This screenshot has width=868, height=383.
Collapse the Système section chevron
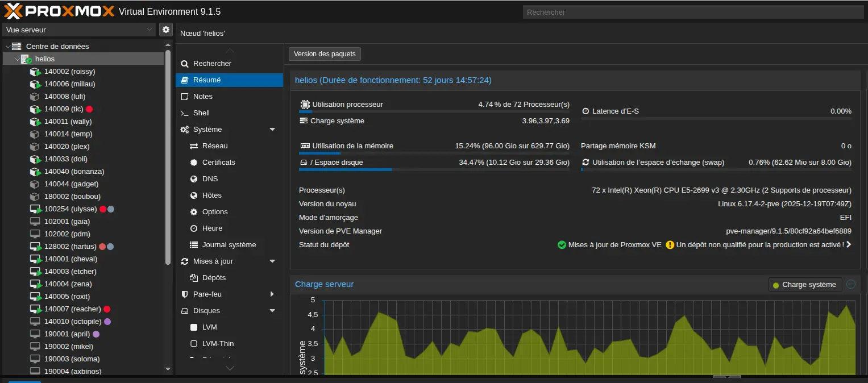[x=273, y=129]
